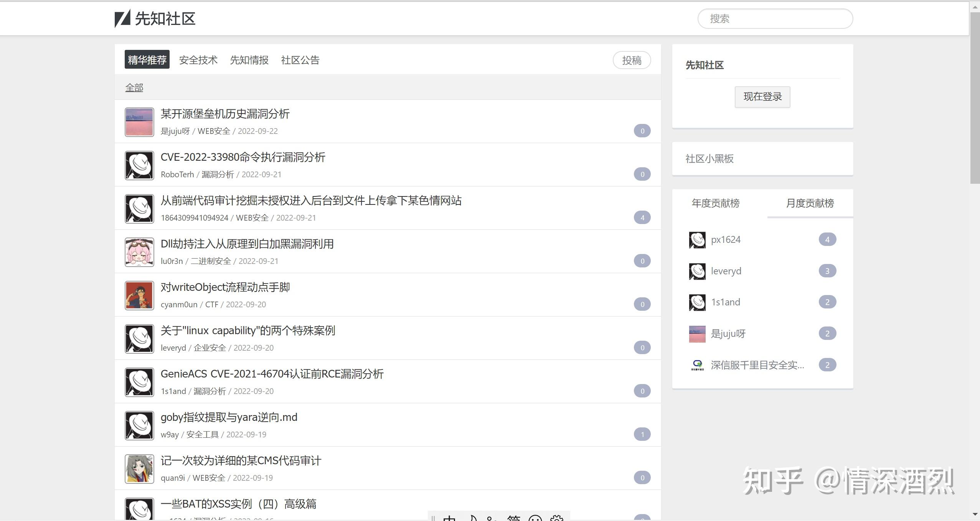Click 深信服千里目 logo in contribution list
Viewport: 980px width, 521px height.
[697, 365]
